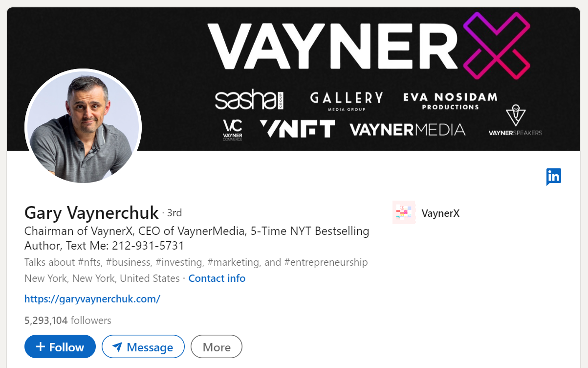Click the pink X emblem in banner

point(497,46)
